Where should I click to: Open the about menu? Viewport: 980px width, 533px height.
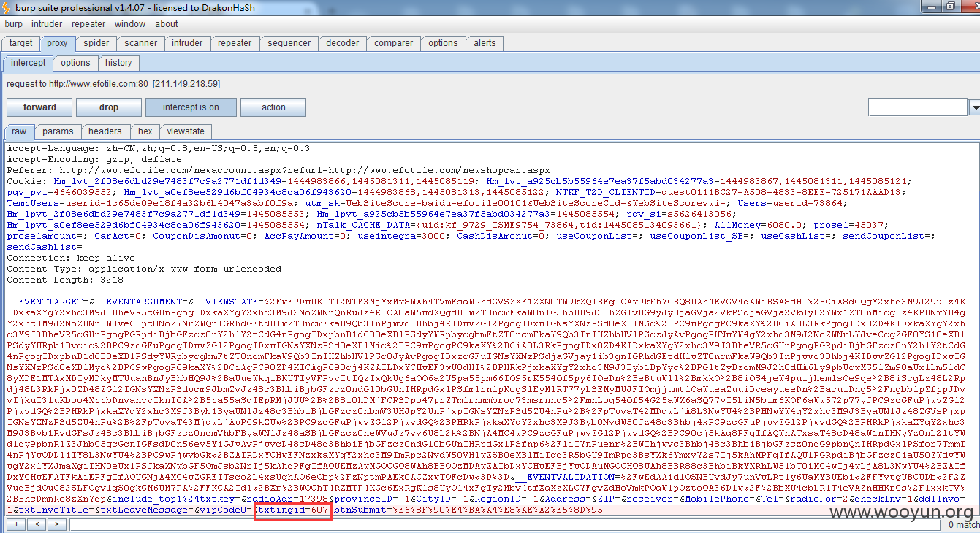click(x=166, y=24)
